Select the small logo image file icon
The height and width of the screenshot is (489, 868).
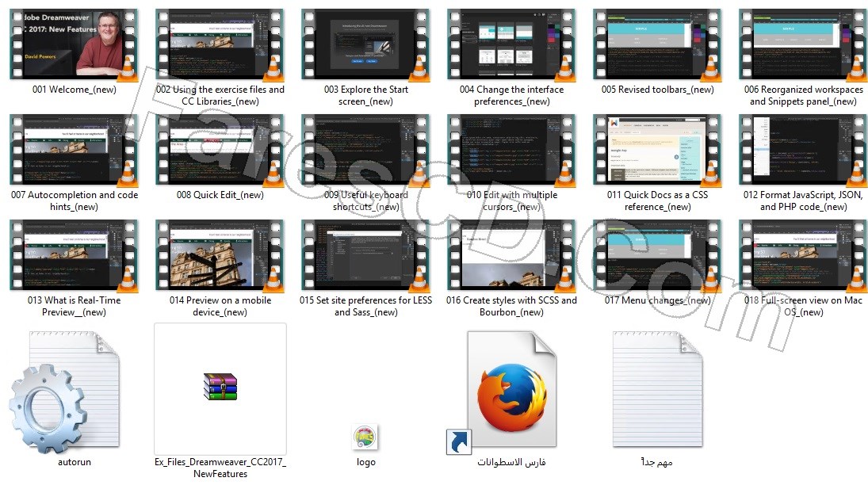365,437
